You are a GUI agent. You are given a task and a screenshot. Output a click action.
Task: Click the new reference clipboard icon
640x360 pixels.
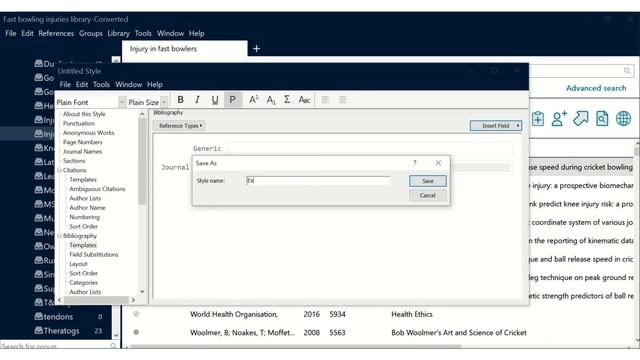[538, 118]
